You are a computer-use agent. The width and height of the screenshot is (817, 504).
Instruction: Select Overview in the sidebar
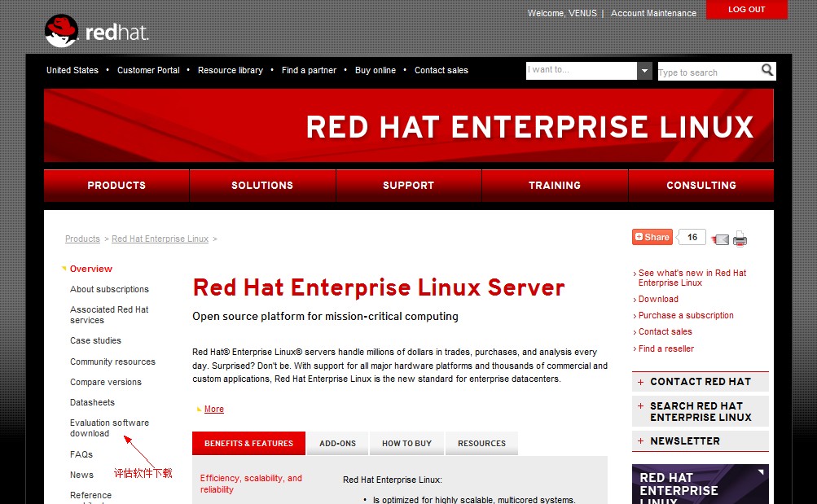[x=91, y=269]
